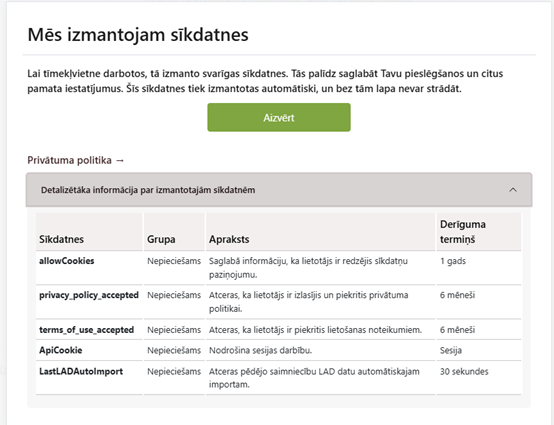The image size is (554, 425).
Task: Select the allowCookies row name
Action: click(66, 261)
